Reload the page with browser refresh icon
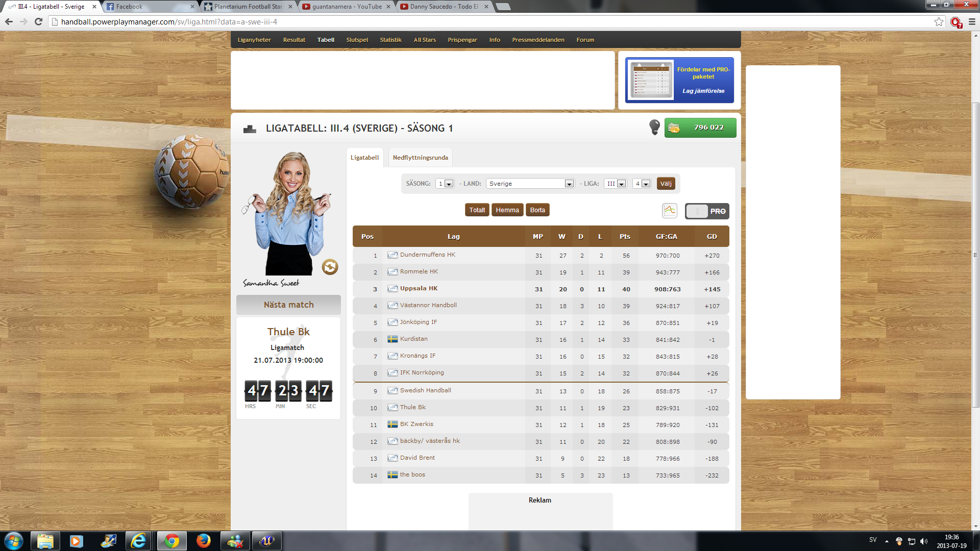The image size is (980, 551). coord(38,21)
